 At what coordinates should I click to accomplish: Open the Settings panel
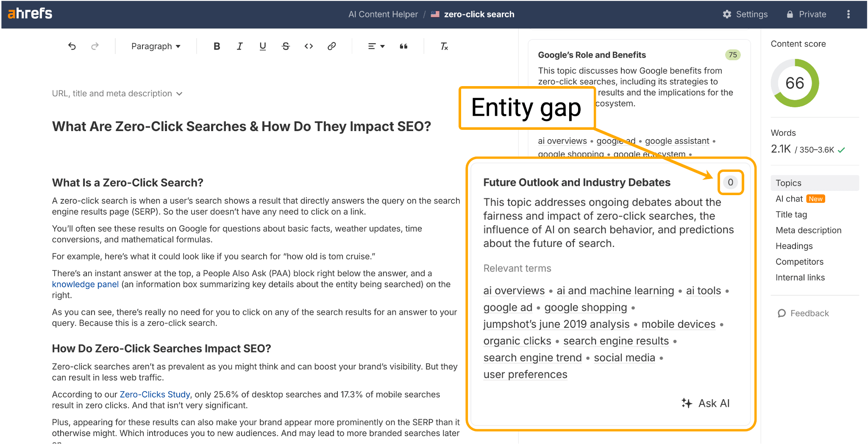click(x=745, y=14)
